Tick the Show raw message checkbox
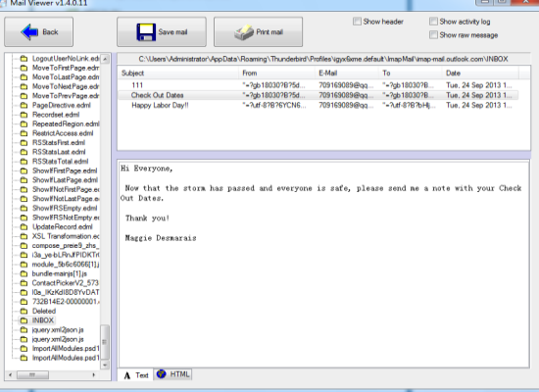 (x=433, y=34)
